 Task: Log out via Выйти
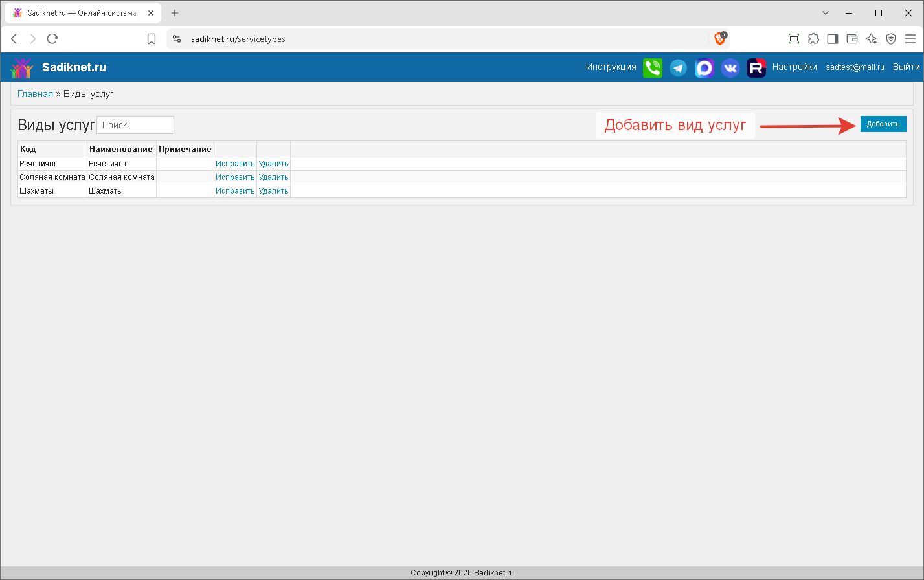tap(907, 67)
